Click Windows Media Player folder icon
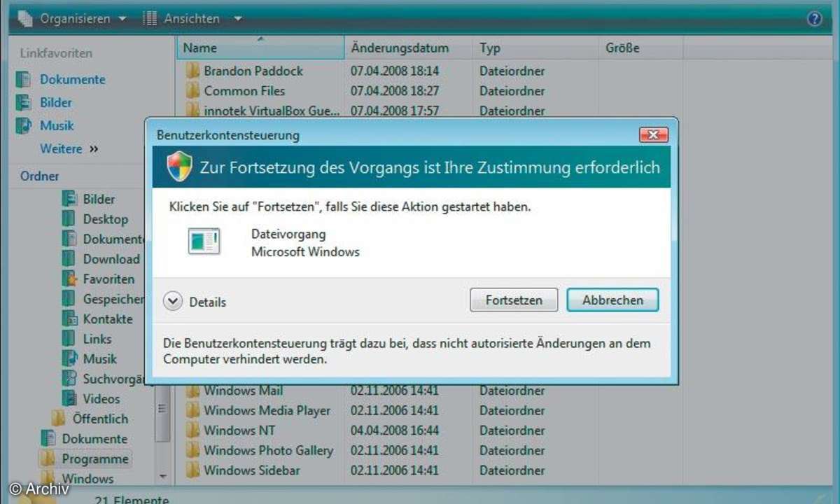Viewport: 840px width, 504px height. (x=192, y=411)
